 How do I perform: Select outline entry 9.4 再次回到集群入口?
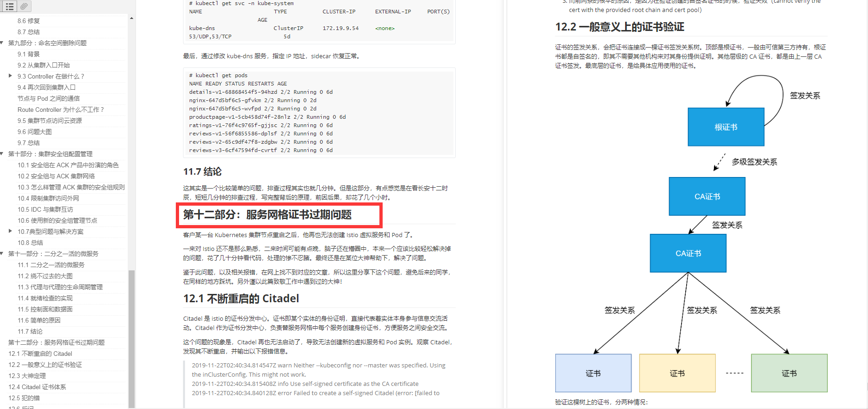(46, 87)
